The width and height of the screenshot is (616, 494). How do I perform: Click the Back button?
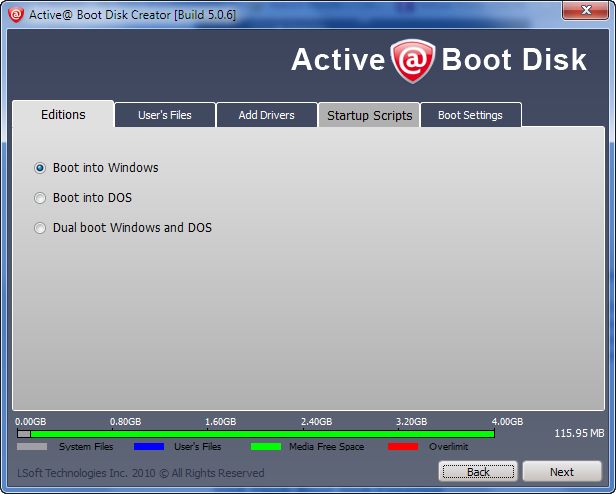pos(478,472)
